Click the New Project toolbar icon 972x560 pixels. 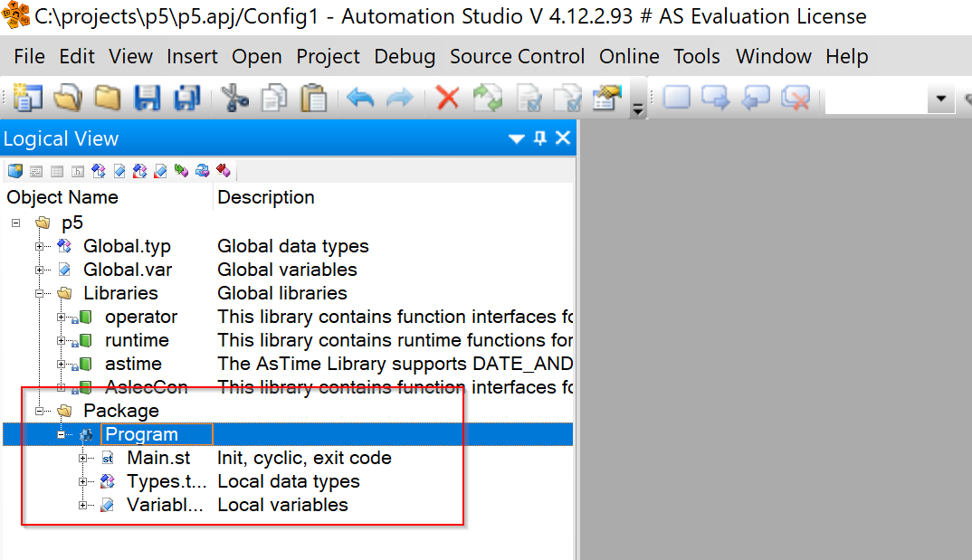click(x=27, y=98)
